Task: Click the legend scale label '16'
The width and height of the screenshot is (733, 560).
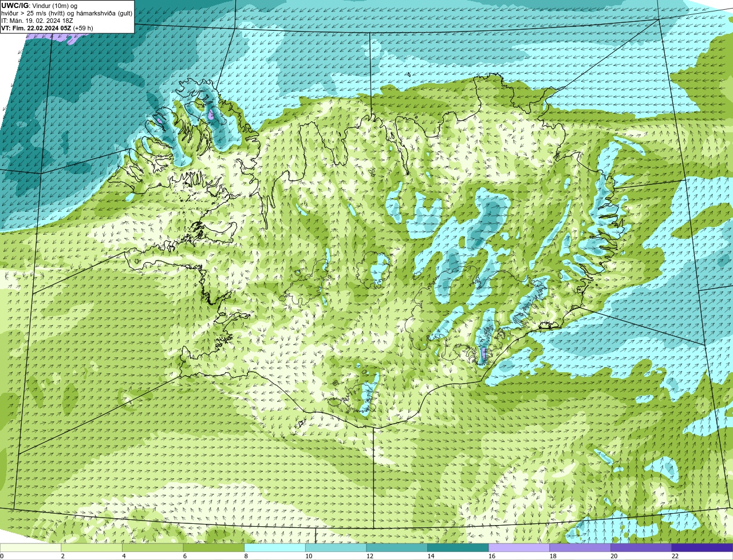Action: tap(491, 556)
